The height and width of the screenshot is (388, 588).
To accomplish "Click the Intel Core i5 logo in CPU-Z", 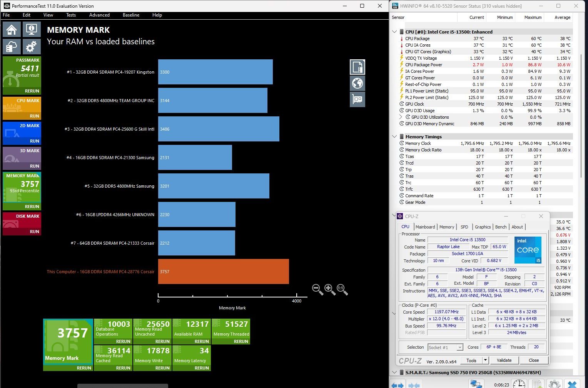I will tap(528, 250).
